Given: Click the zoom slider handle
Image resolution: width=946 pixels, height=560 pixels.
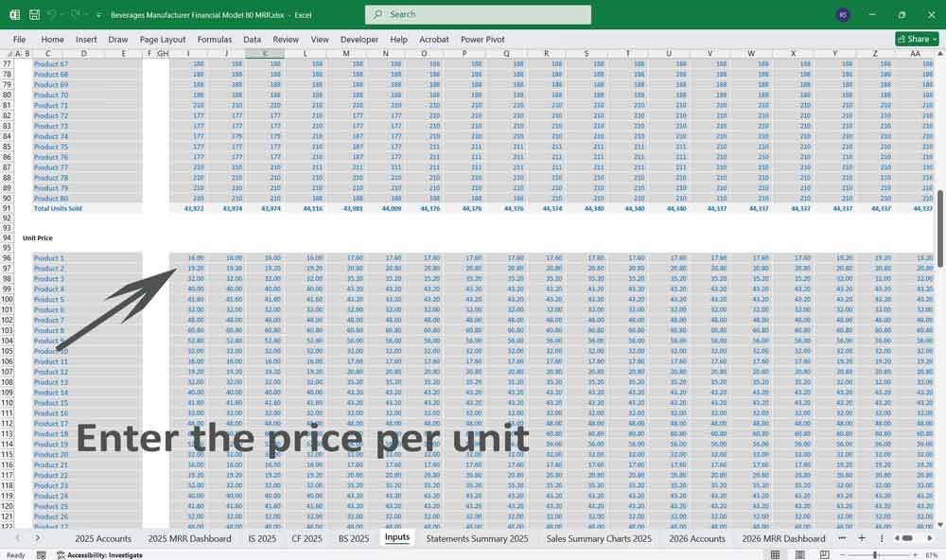Looking at the screenshot, I should click(875, 554).
